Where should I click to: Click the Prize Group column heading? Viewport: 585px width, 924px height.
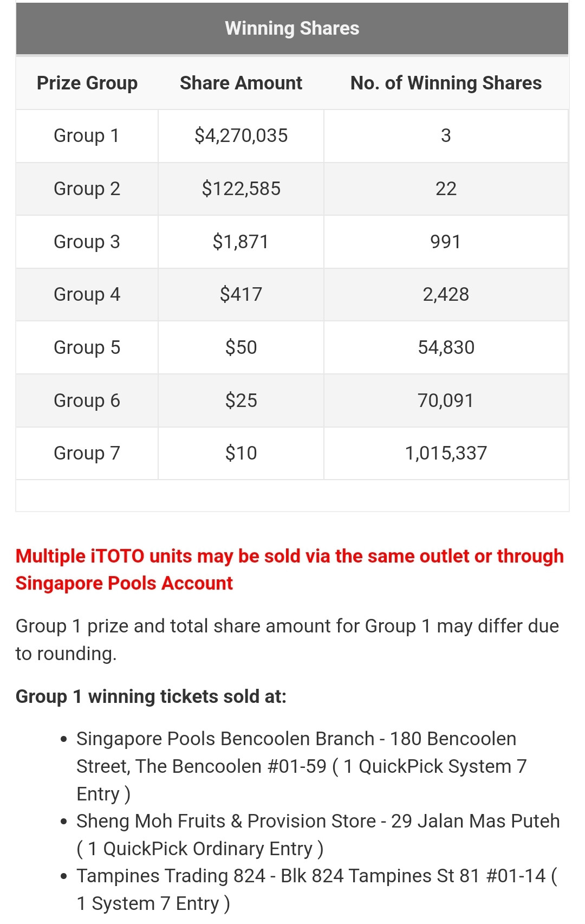point(87,83)
